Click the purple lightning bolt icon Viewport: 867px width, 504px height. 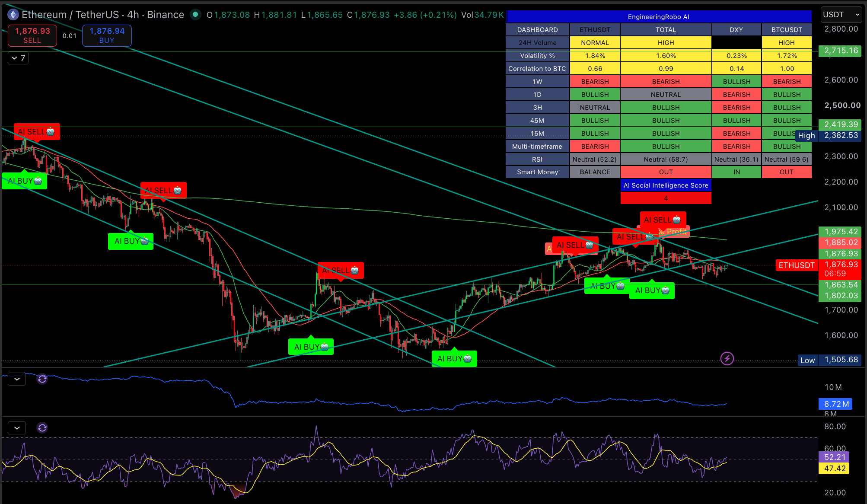727,358
